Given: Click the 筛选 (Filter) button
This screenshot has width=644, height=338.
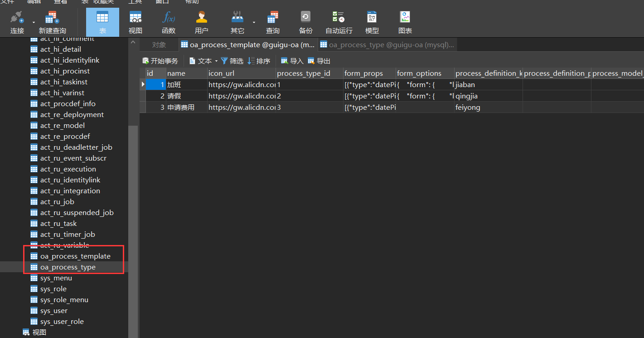Looking at the screenshot, I should pos(232,61).
